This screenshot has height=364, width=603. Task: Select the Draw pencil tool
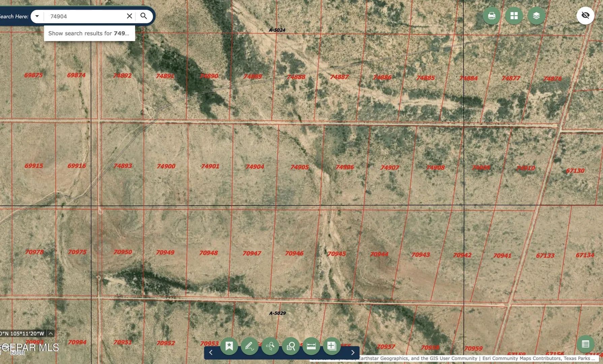click(249, 346)
